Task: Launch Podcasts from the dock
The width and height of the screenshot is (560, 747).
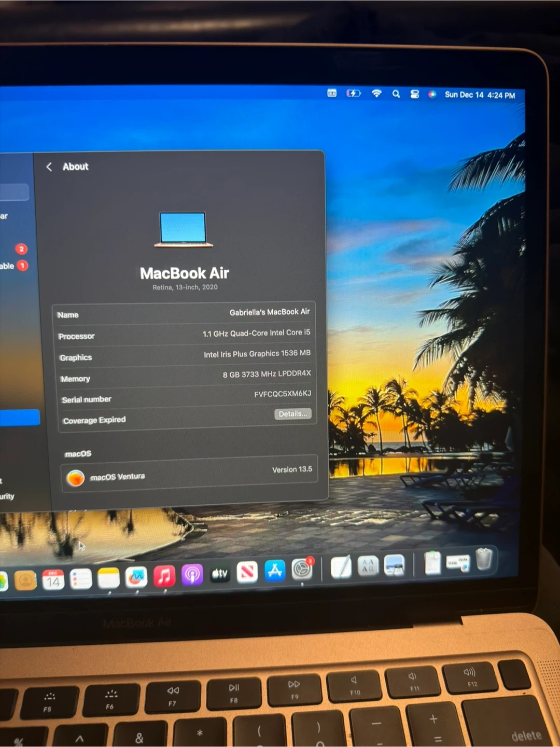Action: [x=192, y=575]
